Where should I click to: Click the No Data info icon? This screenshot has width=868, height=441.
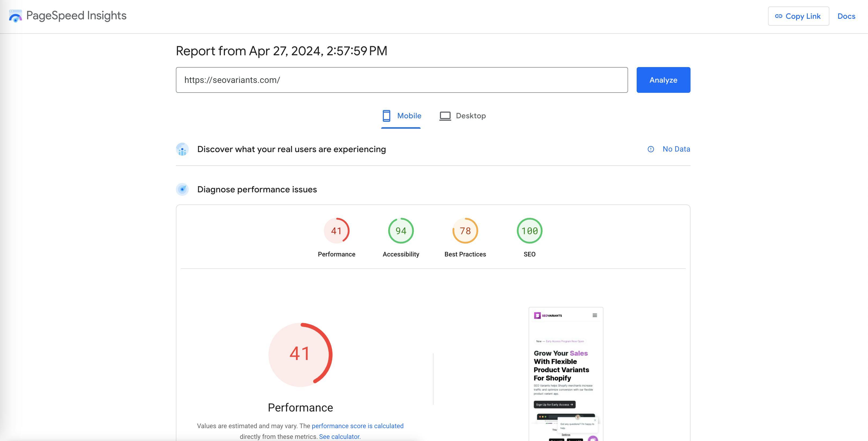coord(651,149)
